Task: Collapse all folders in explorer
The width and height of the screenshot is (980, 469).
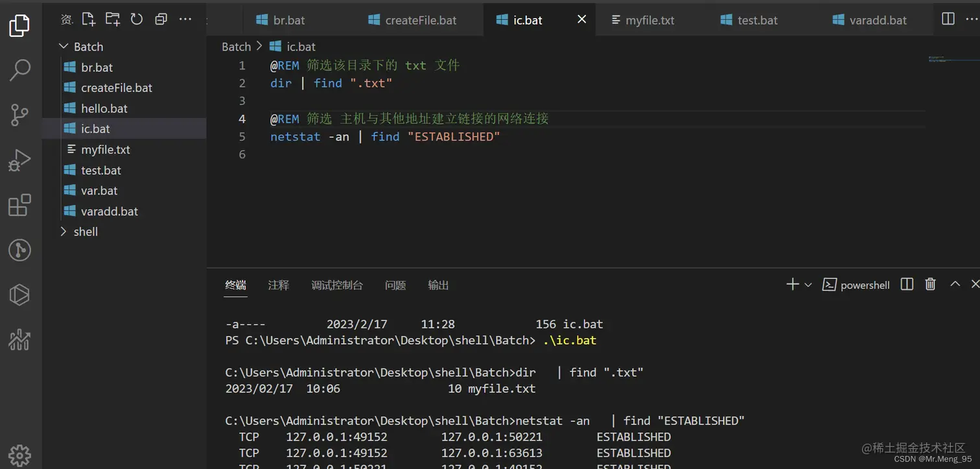Action: click(161, 19)
